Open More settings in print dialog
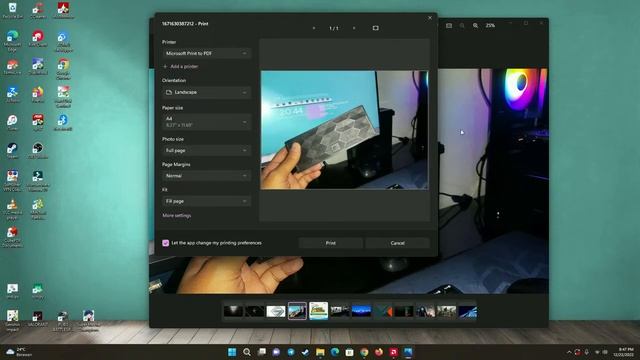 click(x=176, y=216)
